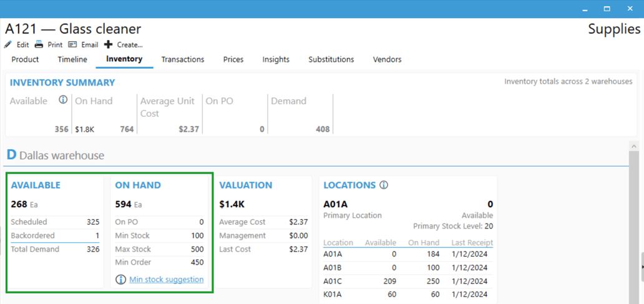Open the Min stock suggestion link

click(x=167, y=280)
